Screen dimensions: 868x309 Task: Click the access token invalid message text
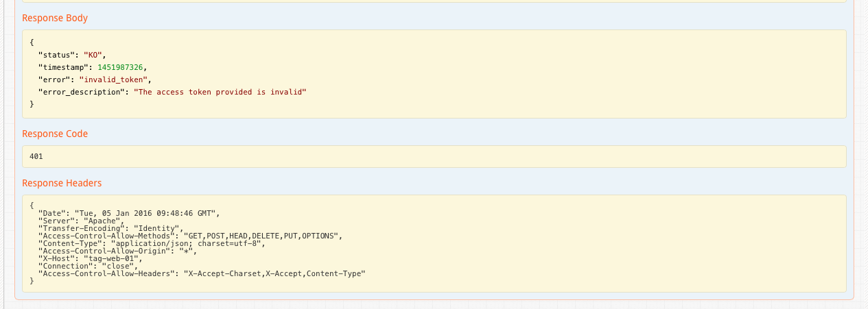click(x=220, y=92)
